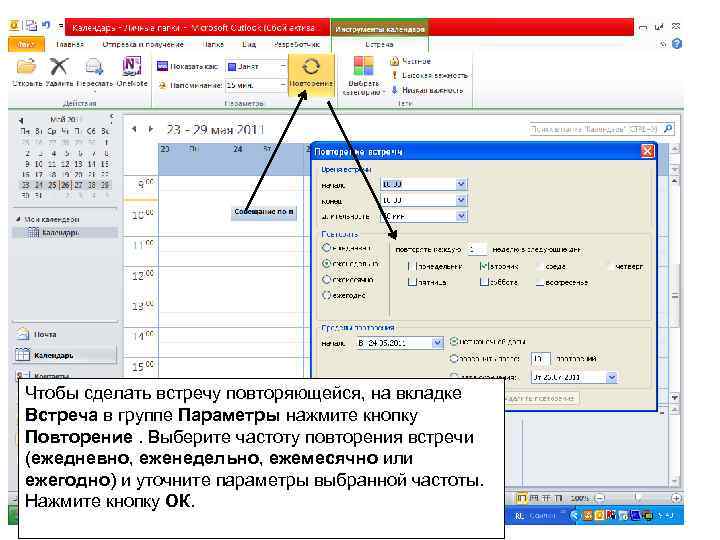Click zoom out minus on status bar
Viewport: 720px width, 540px height.
pos(600,498)
